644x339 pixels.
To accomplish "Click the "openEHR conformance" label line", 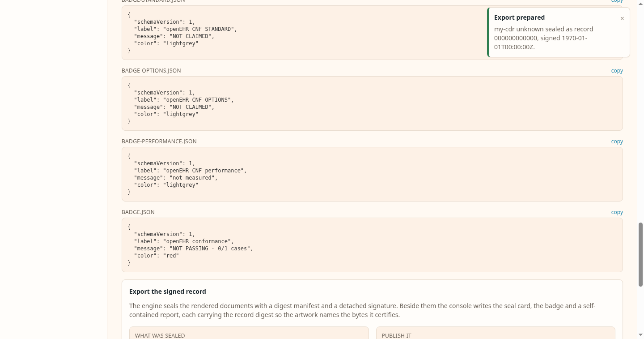I will (x=184, y=241).
